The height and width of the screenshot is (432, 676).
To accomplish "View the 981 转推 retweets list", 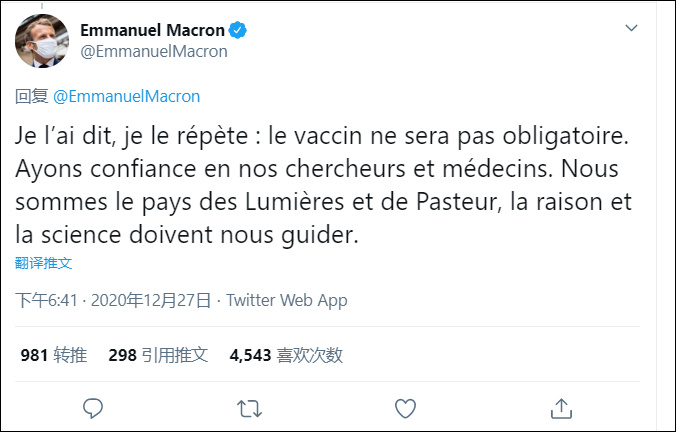I will tap(53, 354).
